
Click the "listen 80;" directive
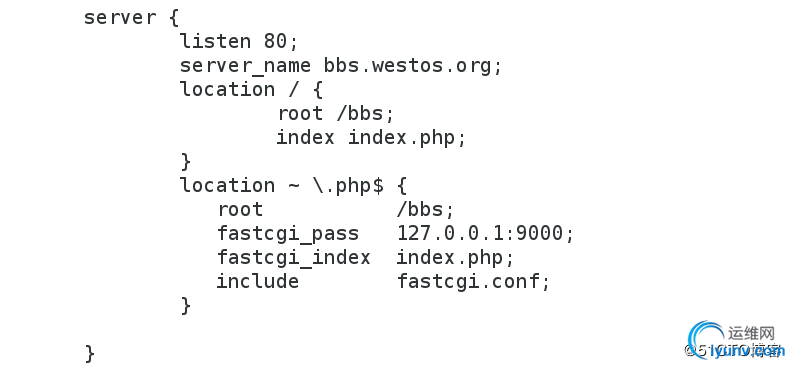point(239,41)
